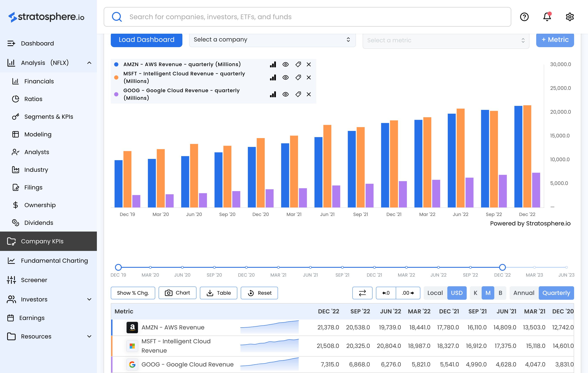Open Dashboard in the sidebar
Screen dimensions: 588x373
(48, 43)
